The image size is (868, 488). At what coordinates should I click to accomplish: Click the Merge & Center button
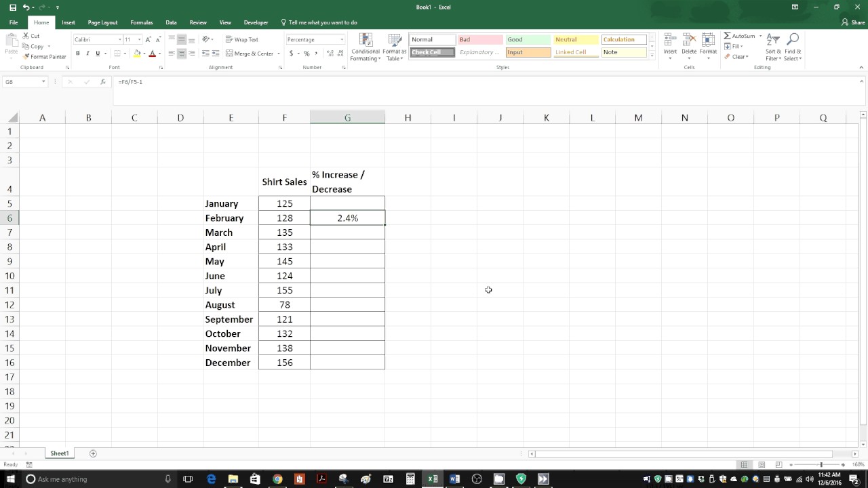[250, 54]
